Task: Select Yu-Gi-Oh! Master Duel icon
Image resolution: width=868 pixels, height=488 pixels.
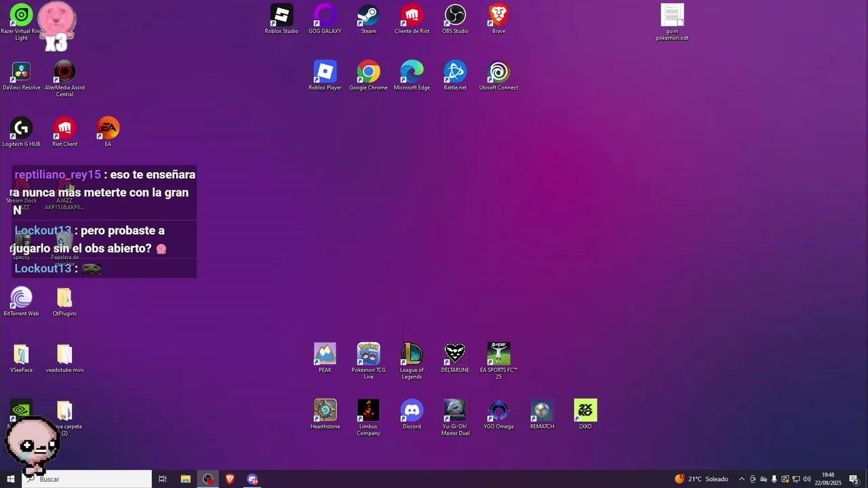Action: (x=455, y=418)
